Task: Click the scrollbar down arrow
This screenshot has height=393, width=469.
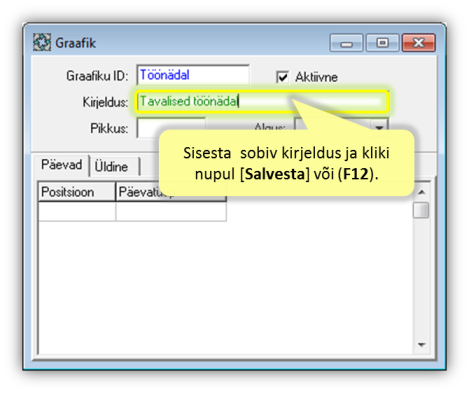Action: [x=422, y=345]
